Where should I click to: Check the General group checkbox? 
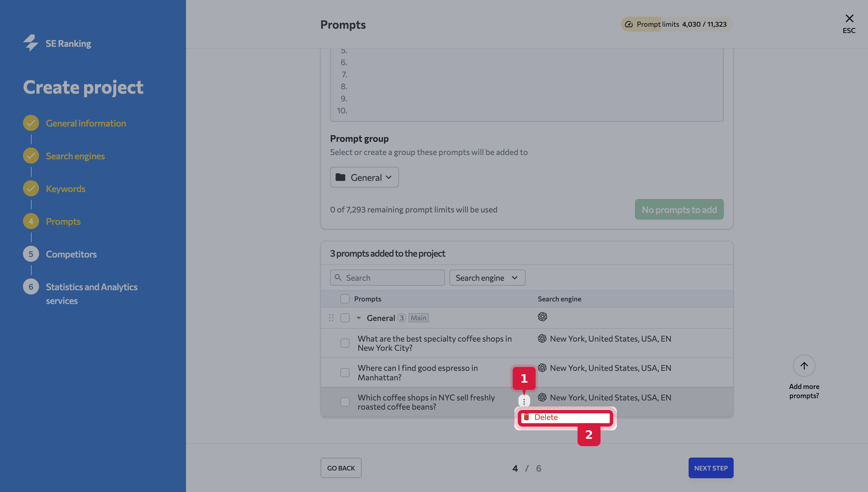click(345, 318)
